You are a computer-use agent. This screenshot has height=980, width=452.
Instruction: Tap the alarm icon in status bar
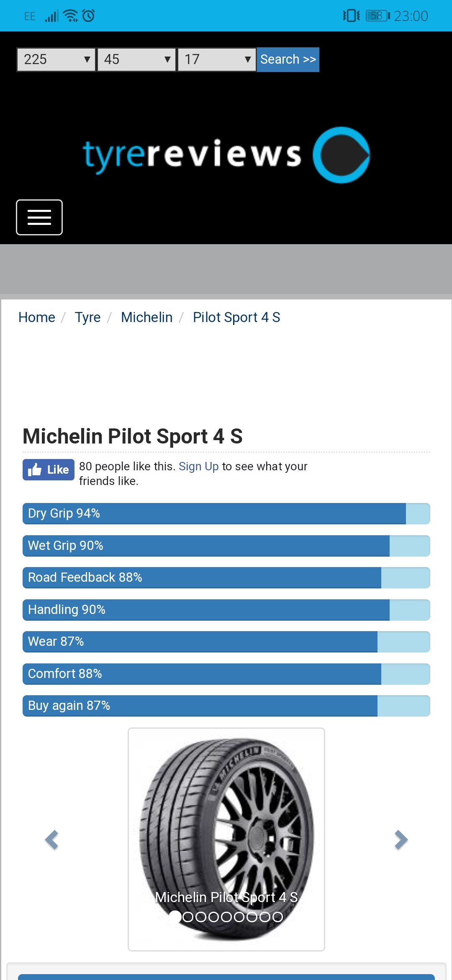point(89,16)
